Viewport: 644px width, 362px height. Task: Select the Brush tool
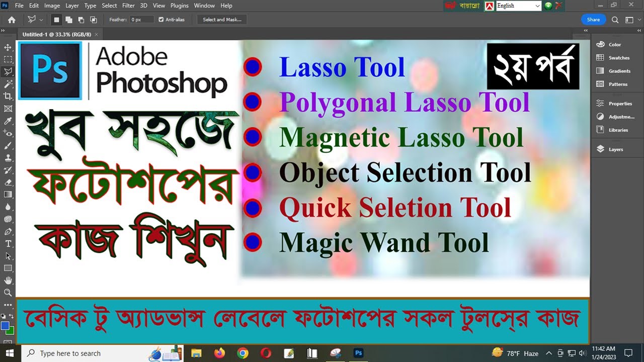coord(8,145)
